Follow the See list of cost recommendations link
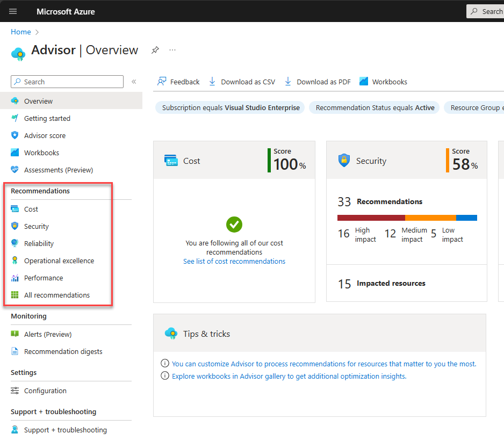This screenshot has width=504, height=441. 234,261
